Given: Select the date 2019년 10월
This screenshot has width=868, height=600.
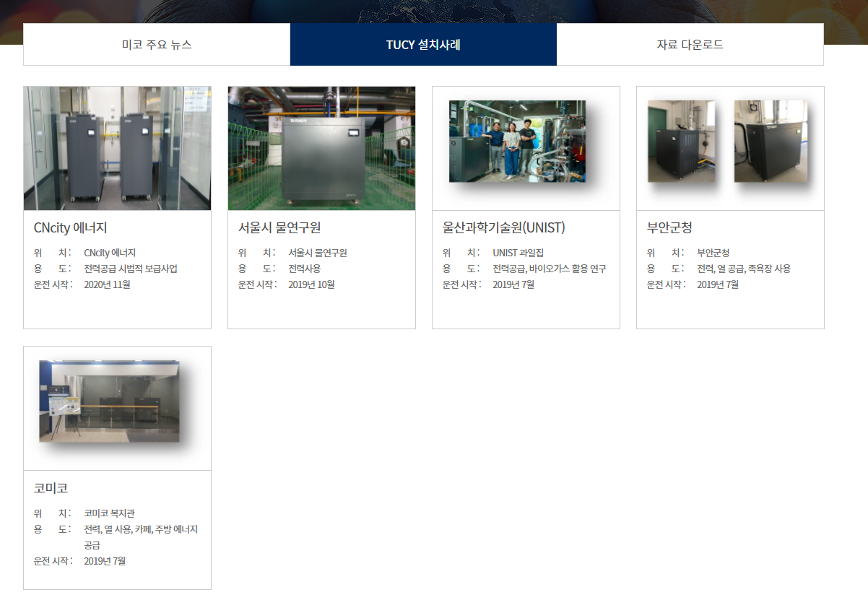Looking at the screenshot, I should point(311,284).
